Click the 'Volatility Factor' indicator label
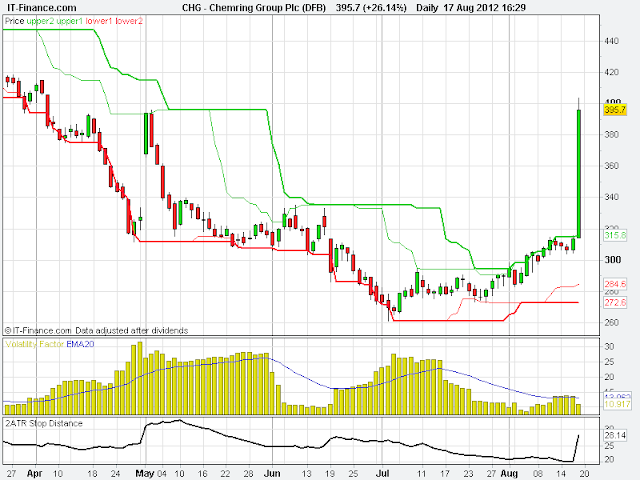This screenshot has height=480, width=640. [34, 344]
